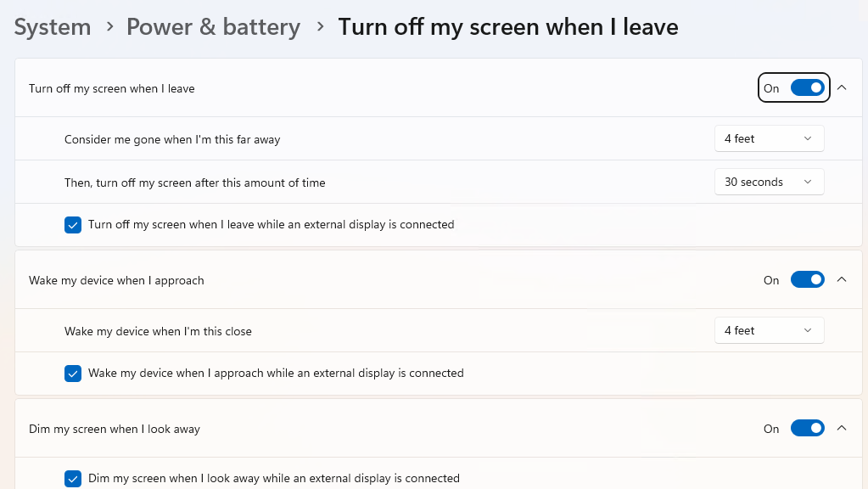Switch off 'Dim my screen when I look away'
This screenshot has width=868, height=489.
pyautogui.click(x=807, y=429)
